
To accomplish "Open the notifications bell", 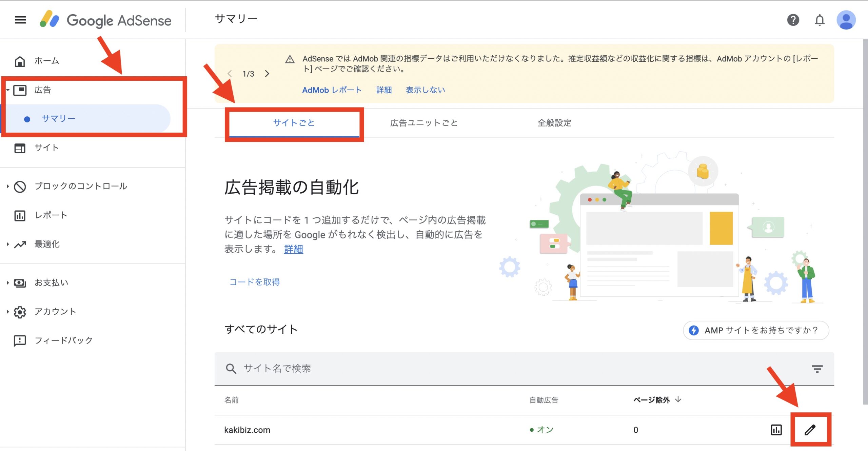I will coord(820,20).
